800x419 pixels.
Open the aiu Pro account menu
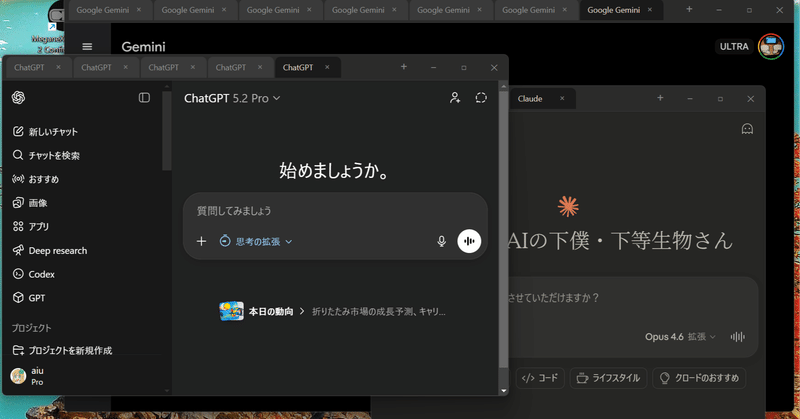click(x=28, y=376)
